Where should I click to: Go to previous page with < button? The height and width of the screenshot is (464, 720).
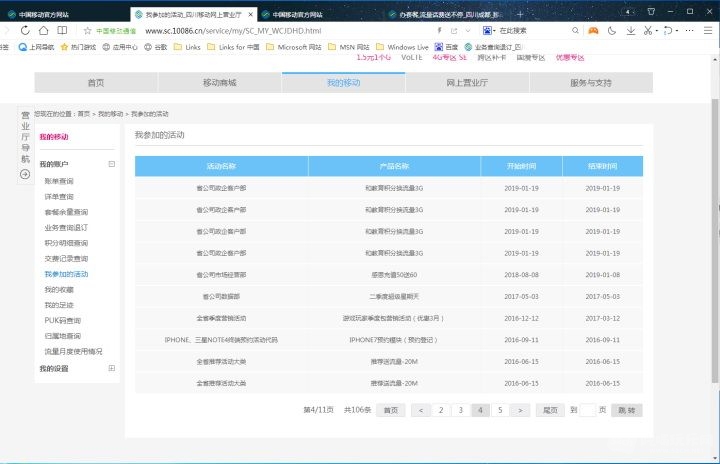(421, 410)
